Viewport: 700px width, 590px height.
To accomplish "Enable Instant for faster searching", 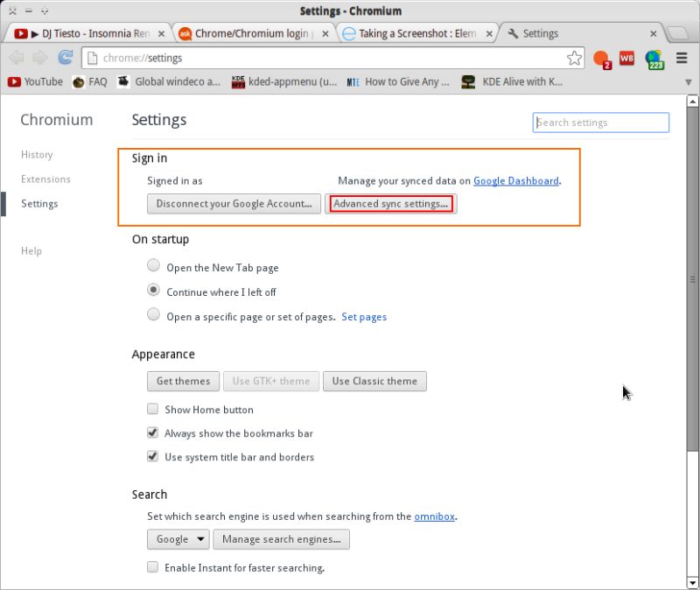I will pyautogui.click(x=153, y=568).
